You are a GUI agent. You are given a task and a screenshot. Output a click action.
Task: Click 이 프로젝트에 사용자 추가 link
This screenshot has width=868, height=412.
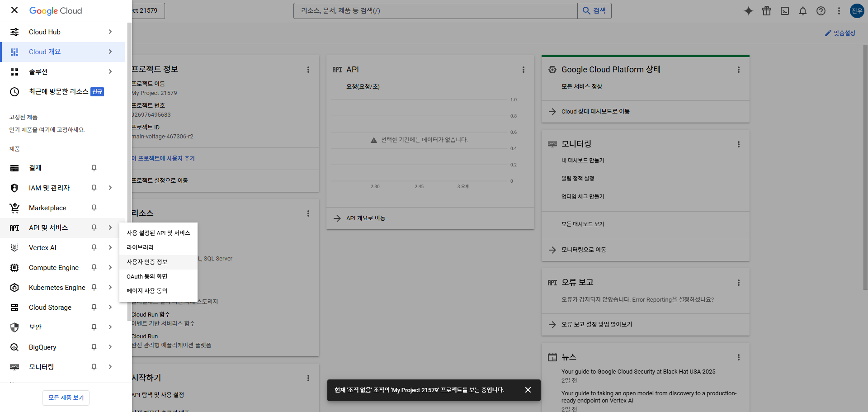[163, 158]
